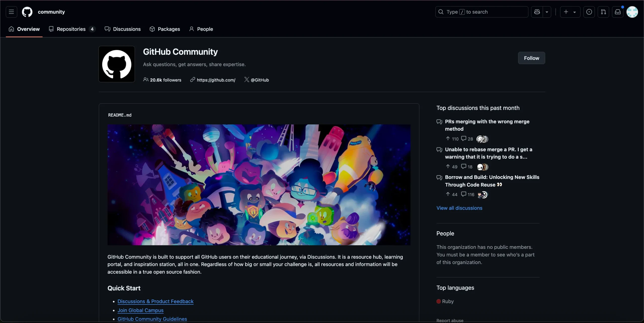Viewport: 644px width, 323px height.
Task: Click the 'Top discussions this past month' heading
Action: 478,108
